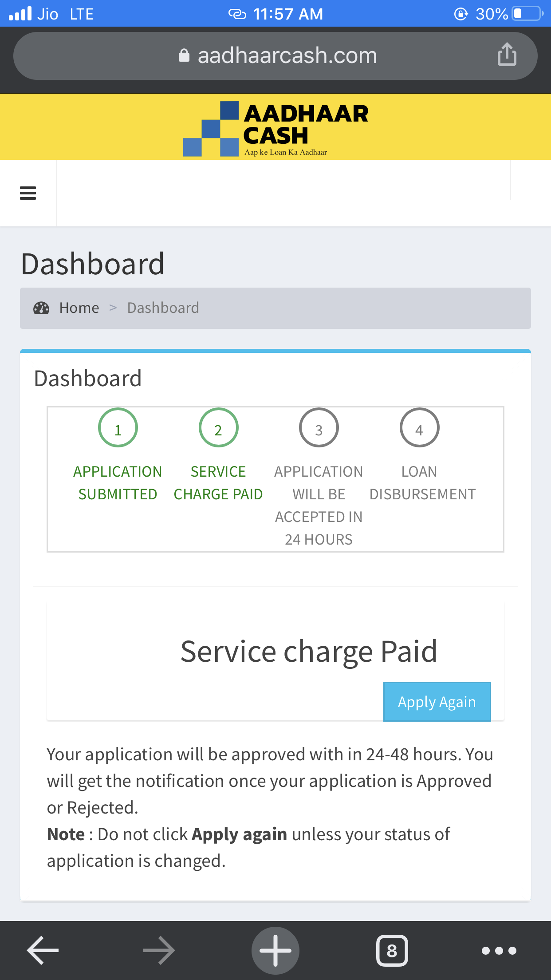Viewport: 551px width, 980px height.
Task: Tap the lock icon beside the URL
Action: click(184, 56)
